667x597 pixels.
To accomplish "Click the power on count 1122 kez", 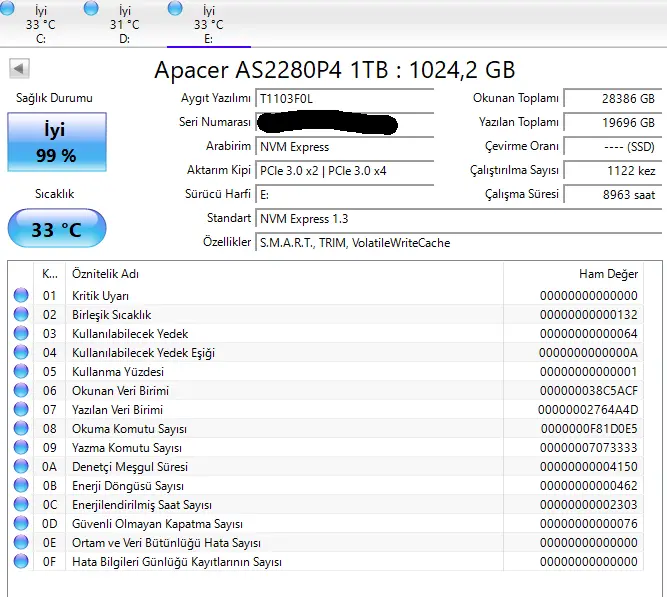I will [x=613, y=171].
